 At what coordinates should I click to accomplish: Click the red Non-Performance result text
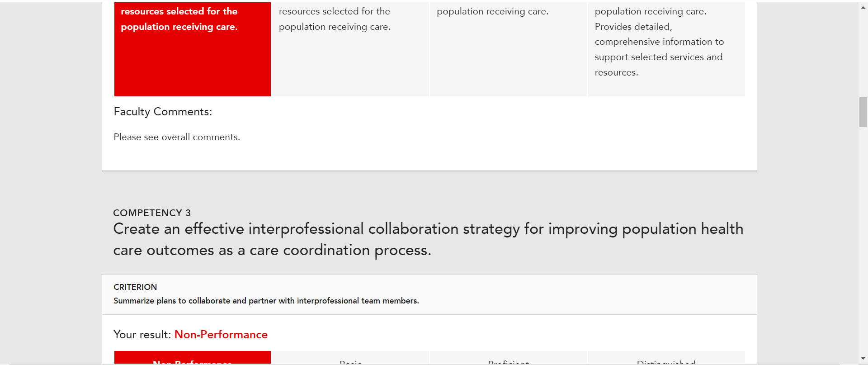221,335
